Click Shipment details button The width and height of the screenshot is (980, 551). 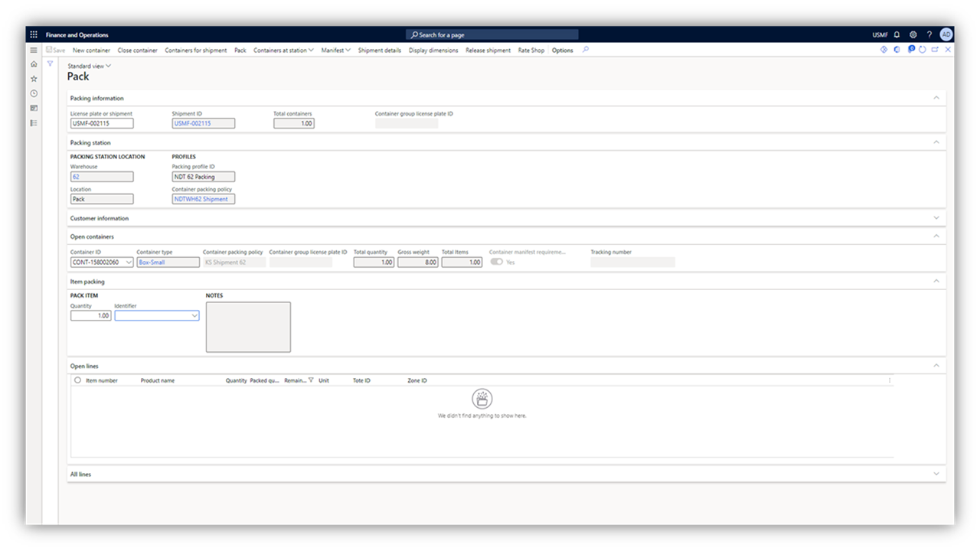point(380,51)
